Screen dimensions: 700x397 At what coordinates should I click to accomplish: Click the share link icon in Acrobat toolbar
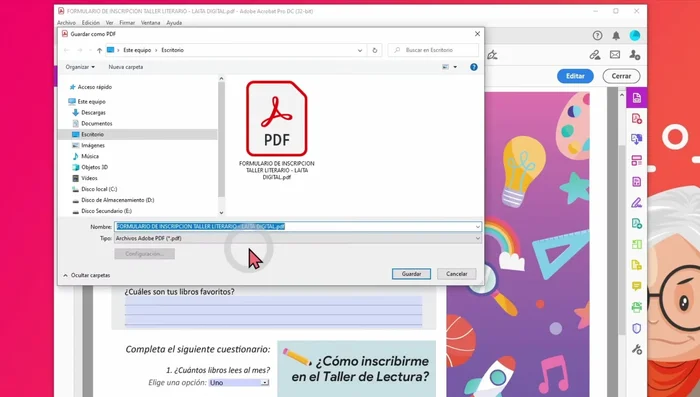[x=595, y=54]
